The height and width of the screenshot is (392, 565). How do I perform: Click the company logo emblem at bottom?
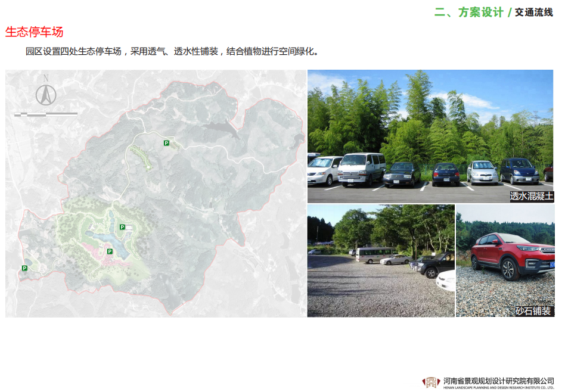pyautogui.click(x=431, y=382)
